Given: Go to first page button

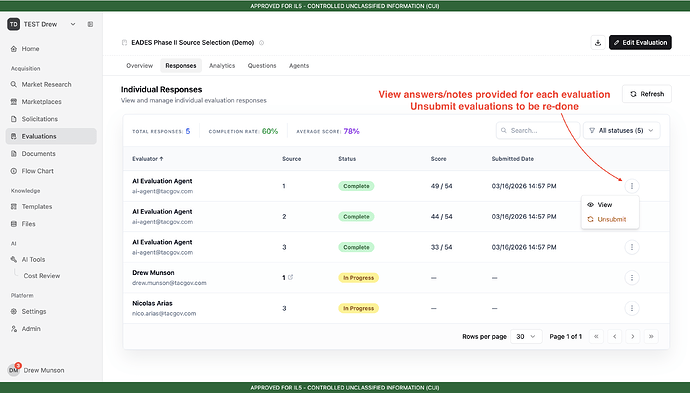Looking at the screenshot, I should [596, 337].
